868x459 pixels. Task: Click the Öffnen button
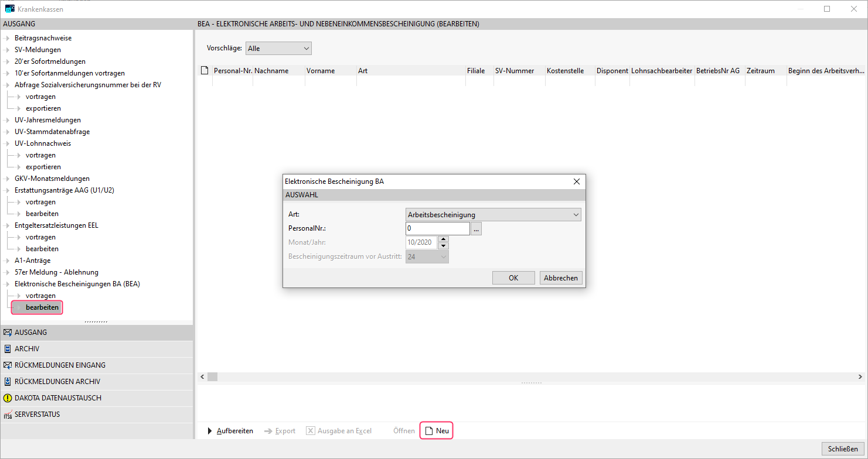click(x=404, y=431)
